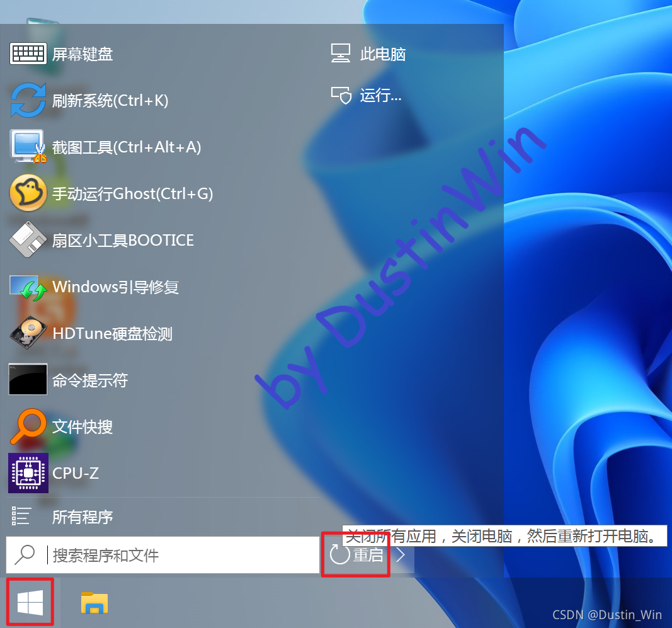Click the All Programs list icon

point(21,516)
